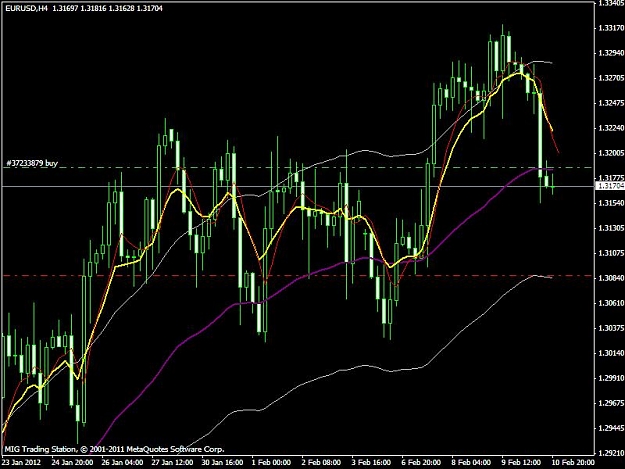
Task: Click the 23 Jan 2012 date label
Action: pyautogui.click(x=21, y=463)
